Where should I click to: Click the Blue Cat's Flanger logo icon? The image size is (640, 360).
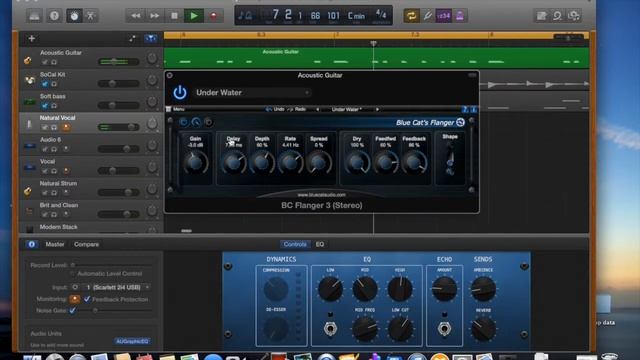click(x=460, y=122)
